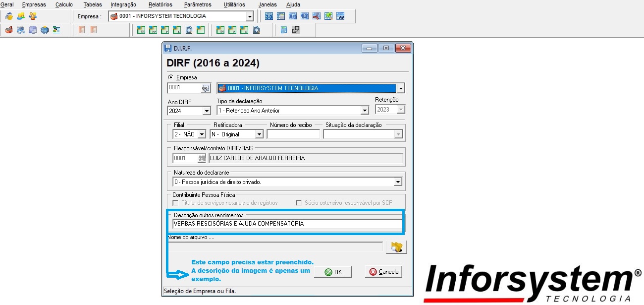
Task: Expand the dialog's INFORSYSTEM TECNOLOGIA company dropdown
Action: tap(401, 88)
